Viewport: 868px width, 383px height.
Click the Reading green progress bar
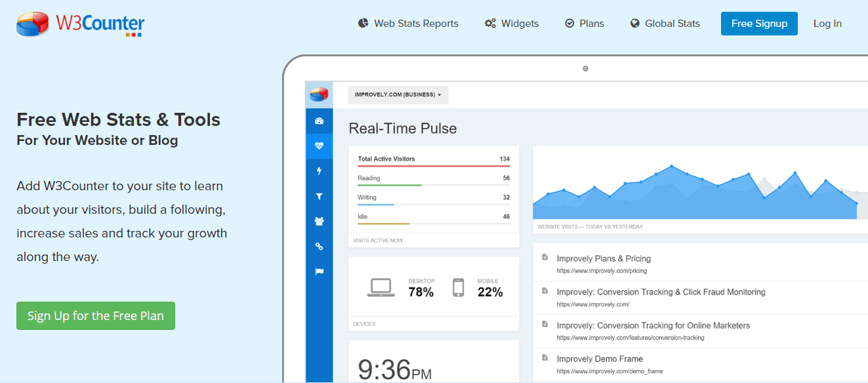click(390, 185)
